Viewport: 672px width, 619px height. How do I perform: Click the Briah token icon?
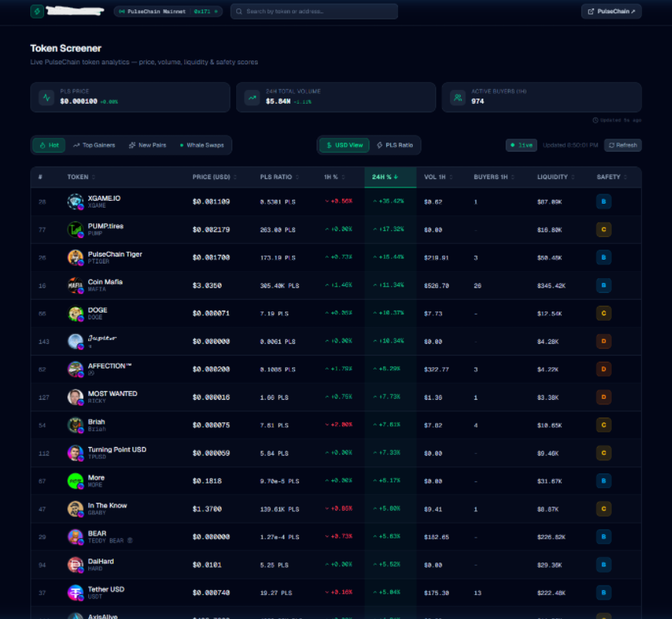coord(75,425)
